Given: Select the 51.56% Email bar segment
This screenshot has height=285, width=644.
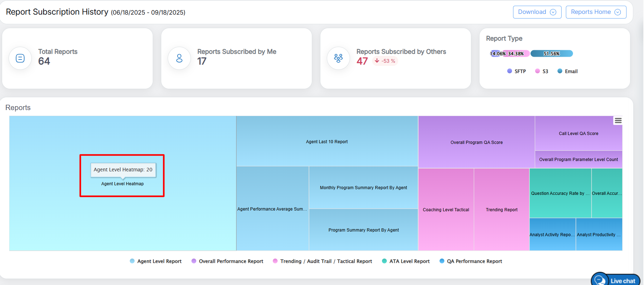Looking at the screenshot, I should tap(552, 53).
